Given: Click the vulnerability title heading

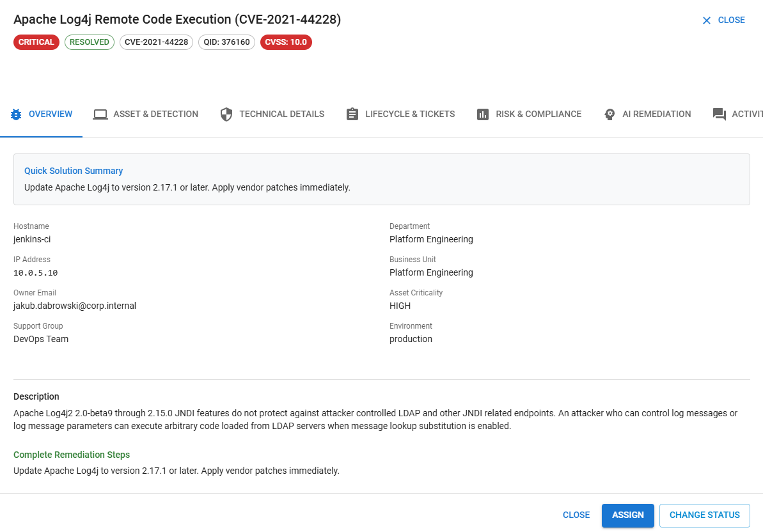Looking at the screenshot, I should pyautogui.click(x=177, y=20).
